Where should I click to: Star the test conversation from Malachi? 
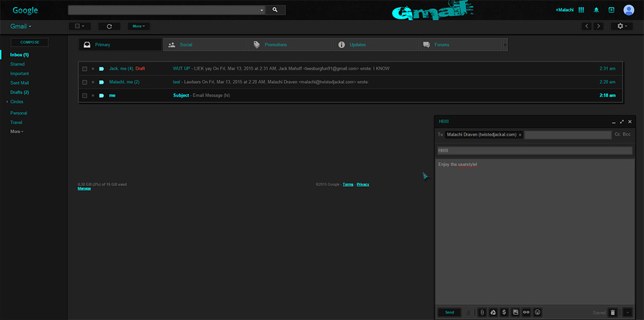point(93,82)
